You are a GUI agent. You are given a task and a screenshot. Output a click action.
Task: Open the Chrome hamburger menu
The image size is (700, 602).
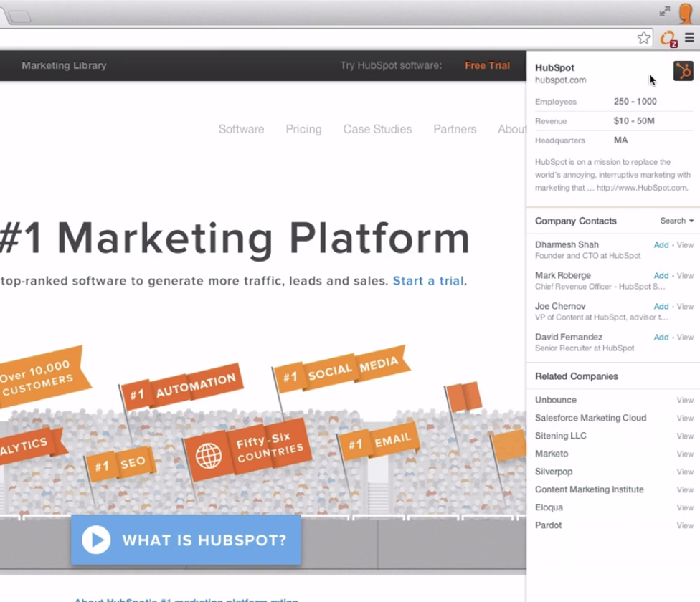tap(690, 38)
